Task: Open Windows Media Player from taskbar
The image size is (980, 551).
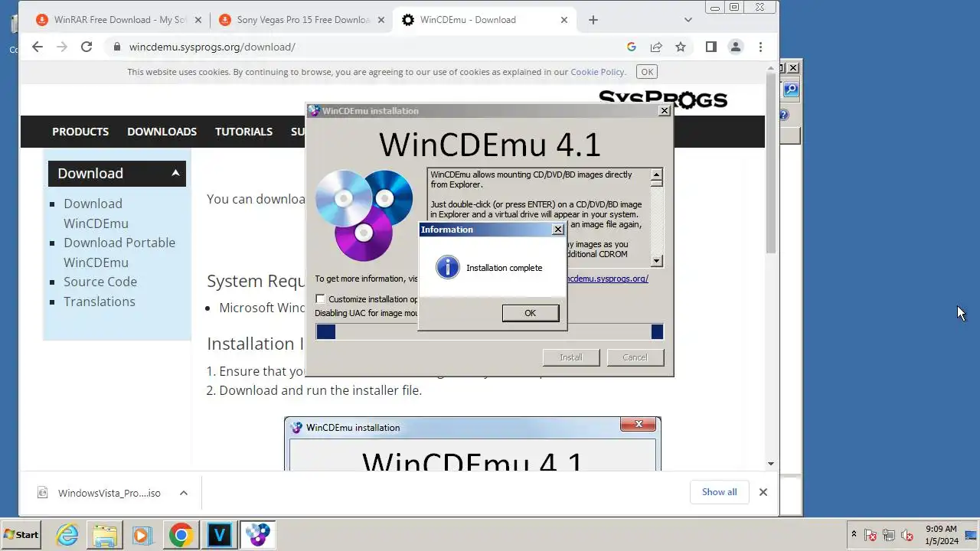Action: pyautogui.click(x=142, y=535)
